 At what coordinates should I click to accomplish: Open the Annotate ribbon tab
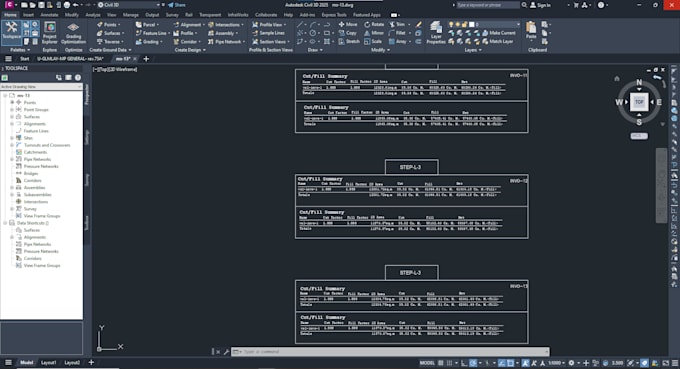tap(49, 15)
